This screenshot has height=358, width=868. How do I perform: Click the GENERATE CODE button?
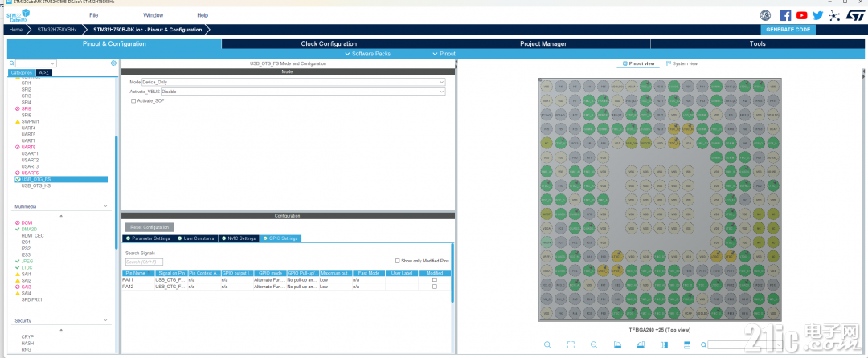point(788,30)
